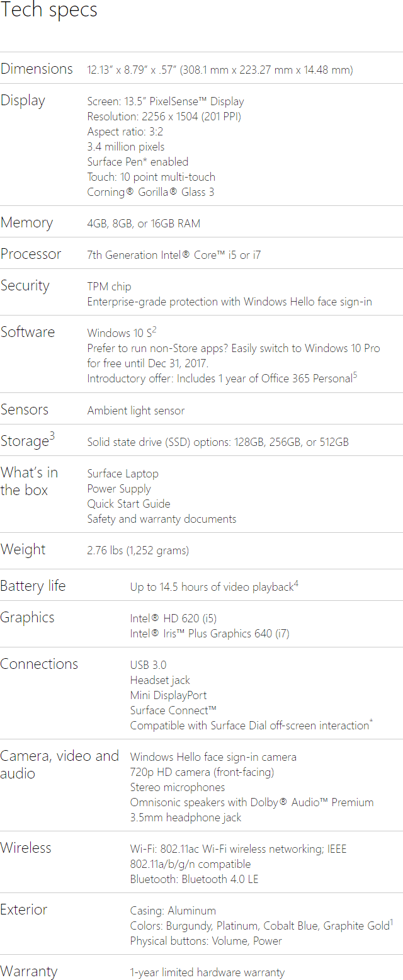Image resolution: width=403 pixels, height=980 pixels.
Task: Click the Software row label
Action: tap(28, 332)
